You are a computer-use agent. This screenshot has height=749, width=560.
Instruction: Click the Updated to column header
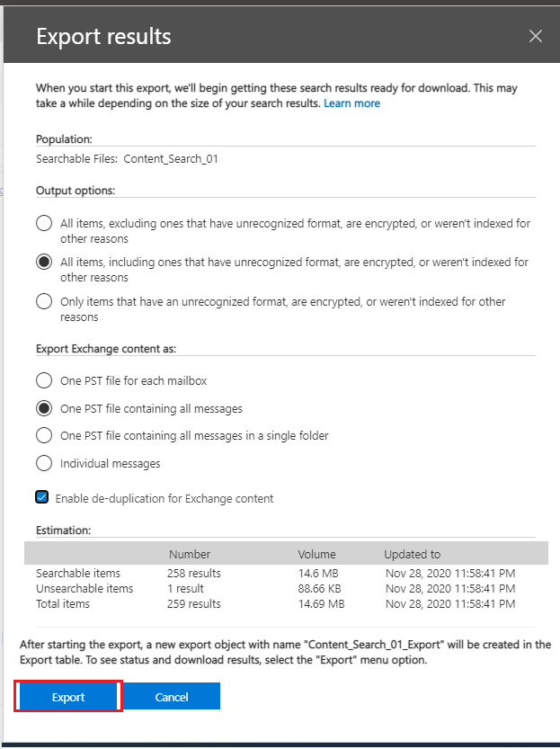click(412, 554)
